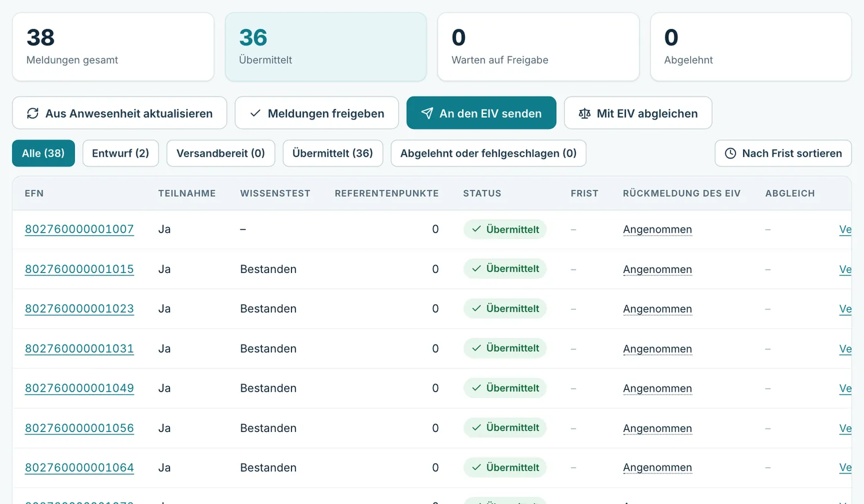Screen dimensions: 864x504
Task: Switch to the Übermittelt (36) filter
Action: coord(333,153)
